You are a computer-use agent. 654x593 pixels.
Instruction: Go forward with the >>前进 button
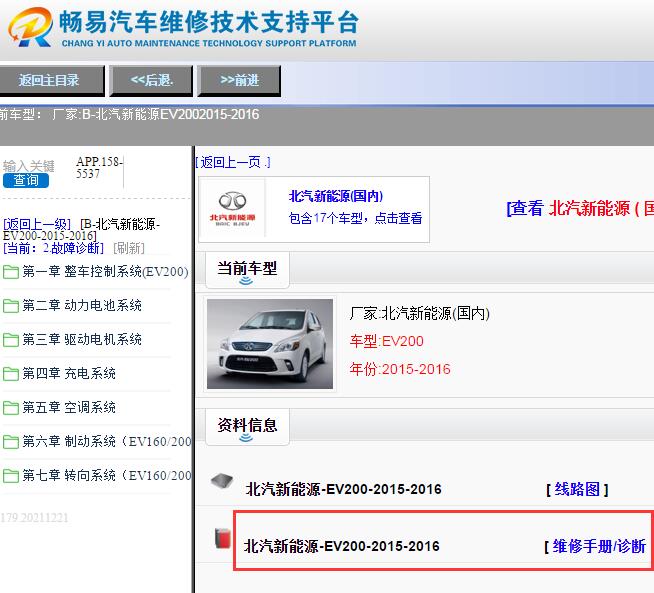click(239, 80)
